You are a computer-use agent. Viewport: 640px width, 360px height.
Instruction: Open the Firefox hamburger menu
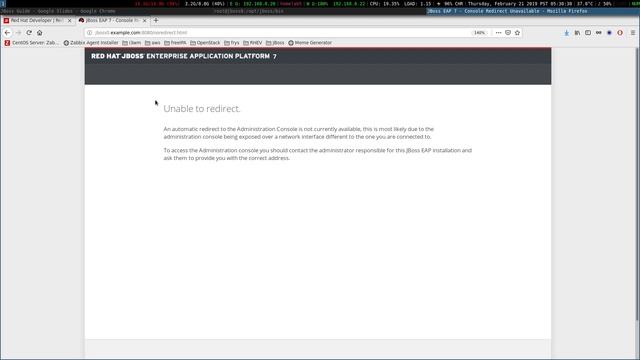pos(633,33)
